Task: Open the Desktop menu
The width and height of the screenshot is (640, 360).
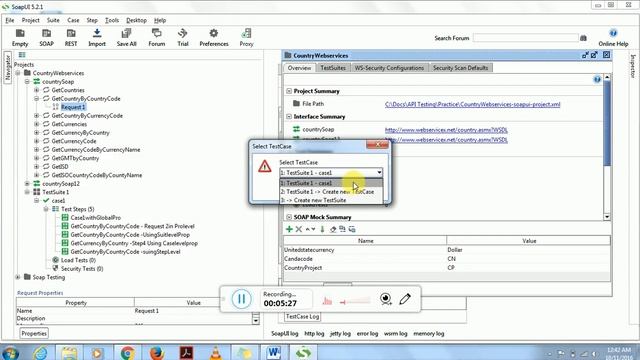Action: (x=136, y=20)
